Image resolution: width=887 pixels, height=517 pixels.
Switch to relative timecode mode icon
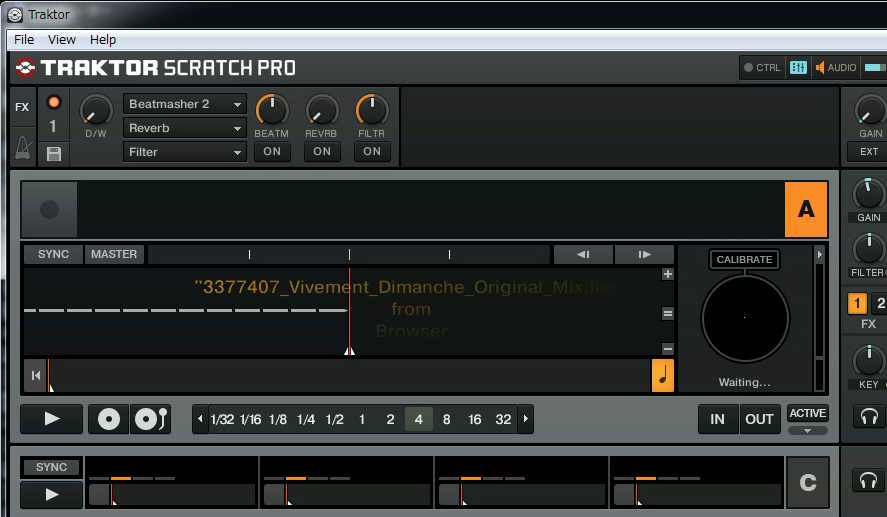(150, 419)
